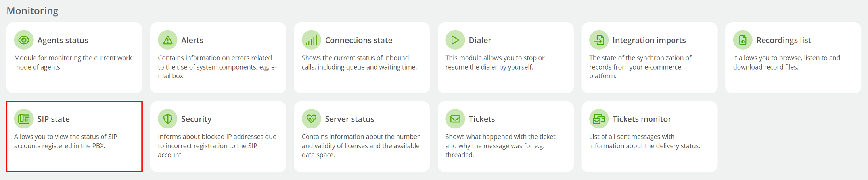Image resolution: width=868 pixels, height=180 pixels.
Task: Open the Agents status module title
Action: point(63,40)
